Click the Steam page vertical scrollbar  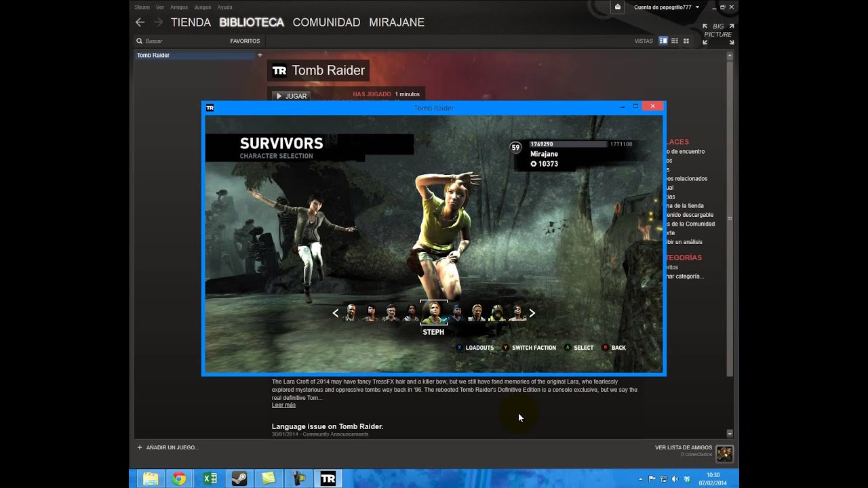pyautogui.click(x=730, y=218)
